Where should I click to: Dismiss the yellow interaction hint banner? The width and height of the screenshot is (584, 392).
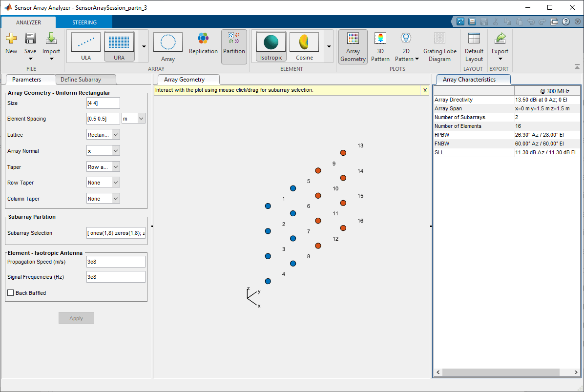point(425,90)
